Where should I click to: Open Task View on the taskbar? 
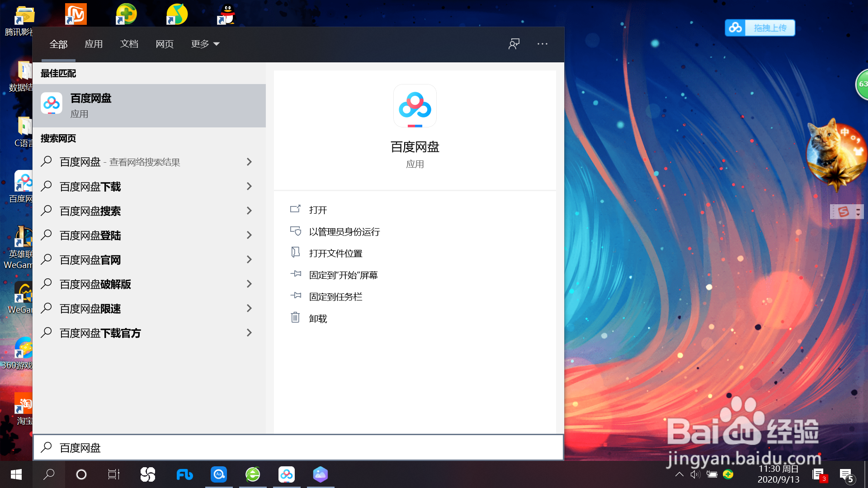114,474
